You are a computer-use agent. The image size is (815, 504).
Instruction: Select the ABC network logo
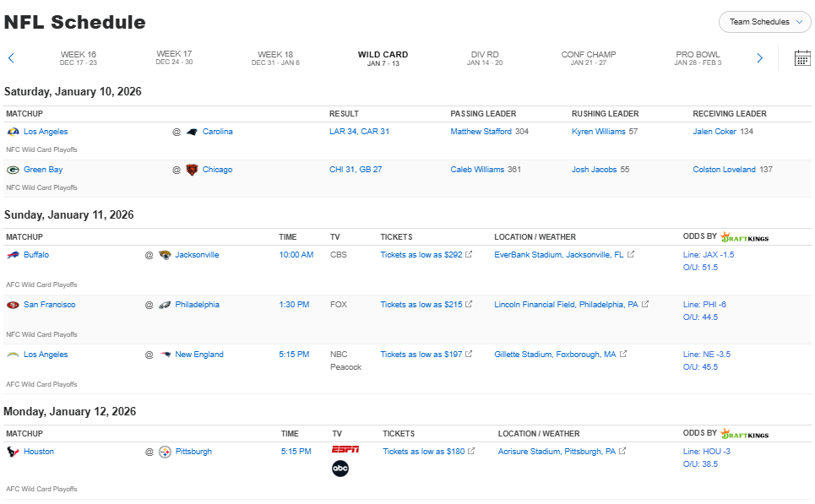(x=340, y=469)
